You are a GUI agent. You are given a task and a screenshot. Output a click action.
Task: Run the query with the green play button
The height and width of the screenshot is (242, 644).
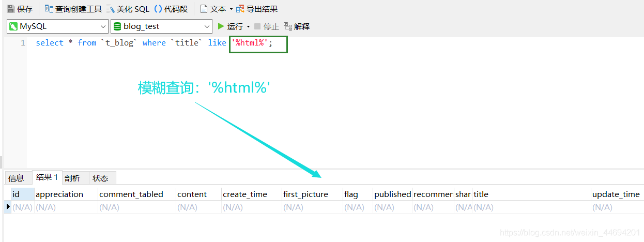221,26
